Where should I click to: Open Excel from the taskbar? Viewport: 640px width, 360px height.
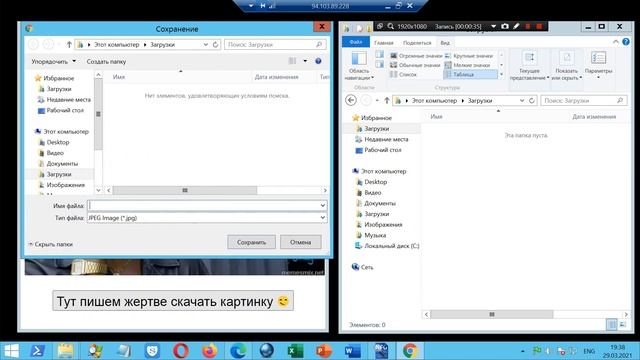[x=295, y=351]
